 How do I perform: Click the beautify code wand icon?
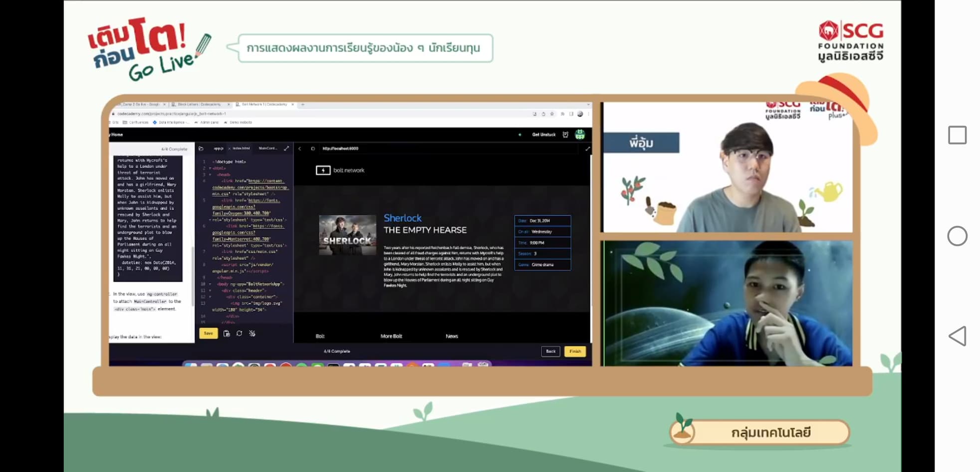coord(252,333)
